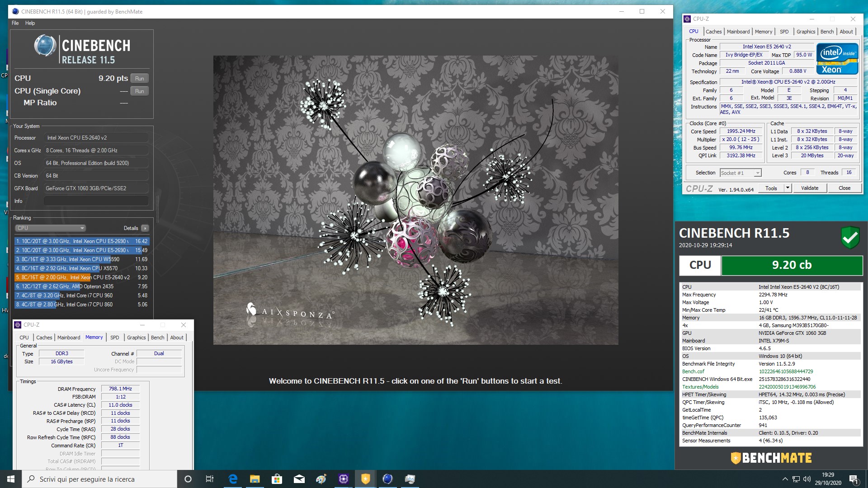Open the Windows Start menu
The width and height of the screenshot is (868, 488).
coord(11,479)
